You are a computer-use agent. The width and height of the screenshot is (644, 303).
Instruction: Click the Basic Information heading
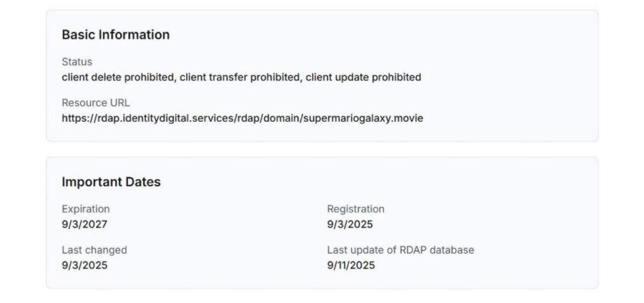[x=116, y=35]
